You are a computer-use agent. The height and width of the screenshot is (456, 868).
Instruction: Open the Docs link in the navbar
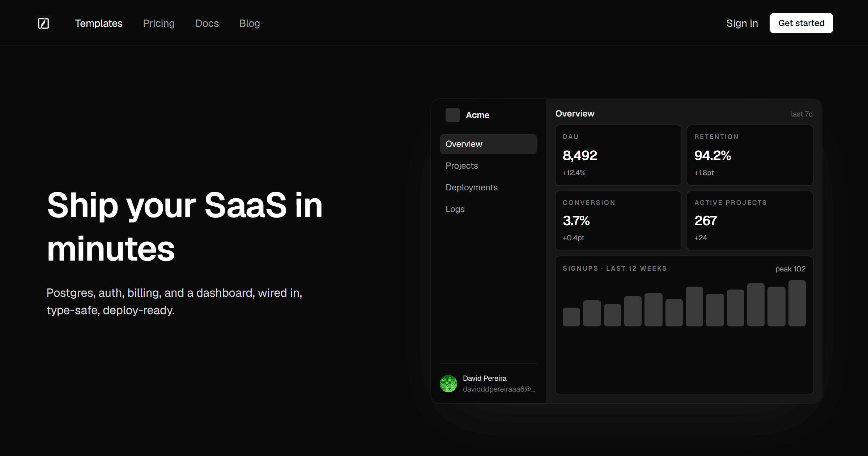click(207, 23)
